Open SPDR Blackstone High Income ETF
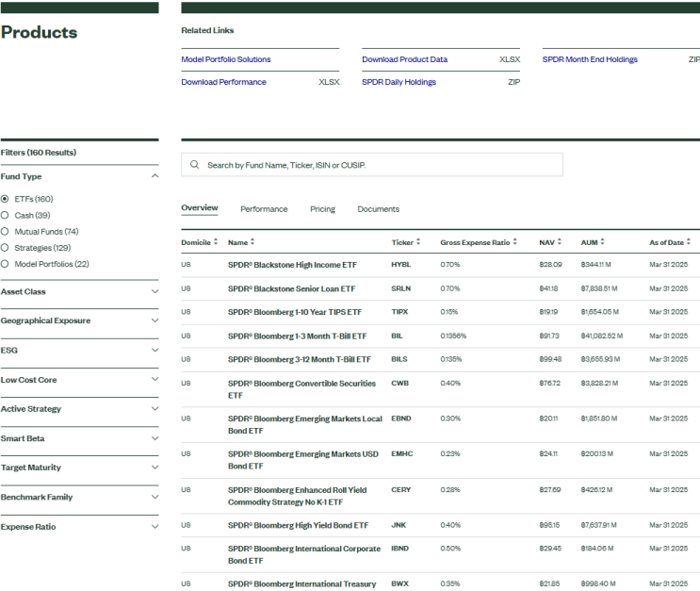Image resolution: width=700 pixels, height=591 pixels. (292, 265)
